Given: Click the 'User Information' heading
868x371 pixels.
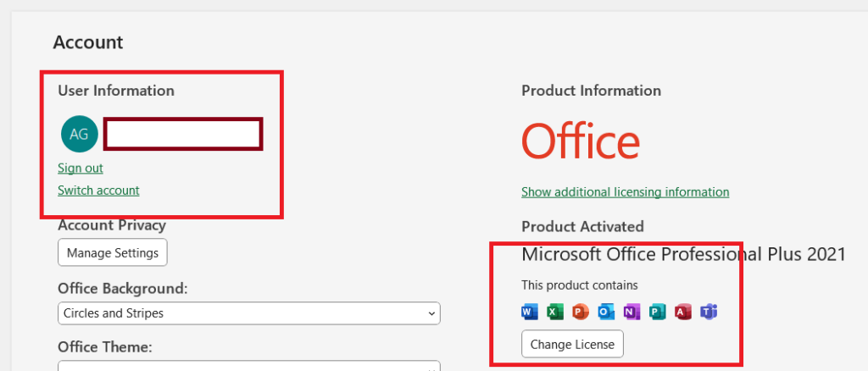Looking at the screenshot, I should coord(115,90).
